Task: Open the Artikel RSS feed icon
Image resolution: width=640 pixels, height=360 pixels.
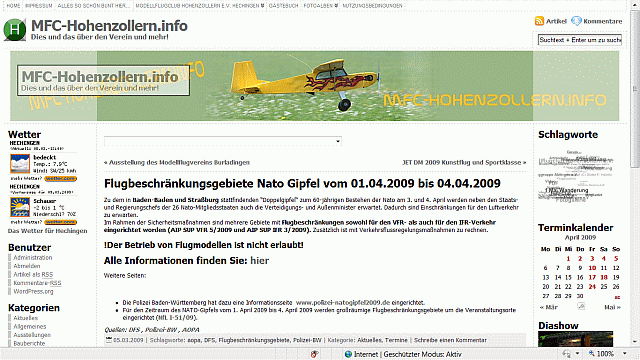Action: (539, 21)
